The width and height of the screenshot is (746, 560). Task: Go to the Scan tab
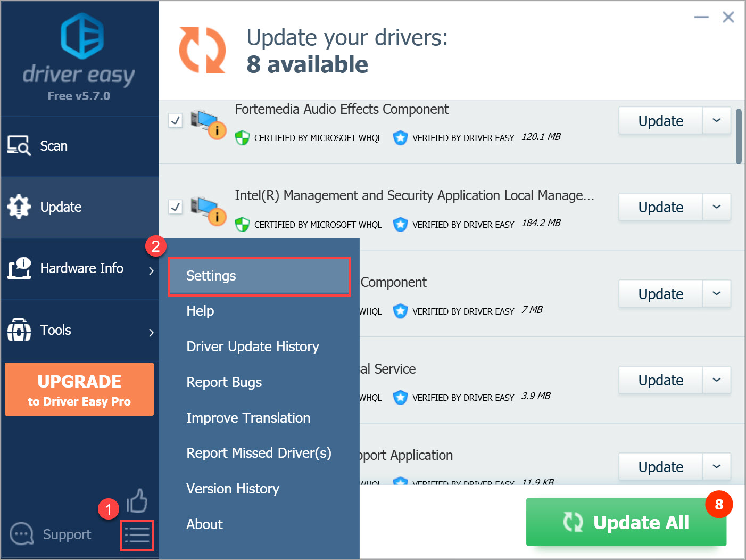79,146
